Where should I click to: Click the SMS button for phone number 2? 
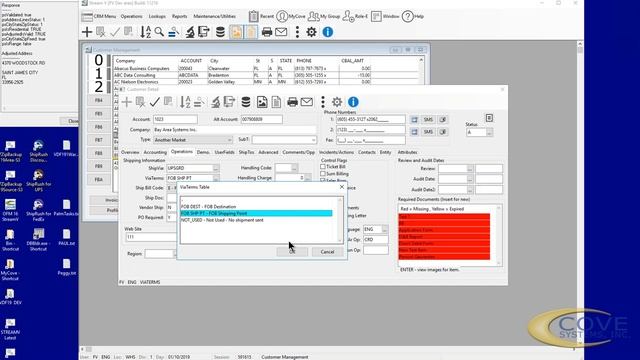tap(428, 132)
